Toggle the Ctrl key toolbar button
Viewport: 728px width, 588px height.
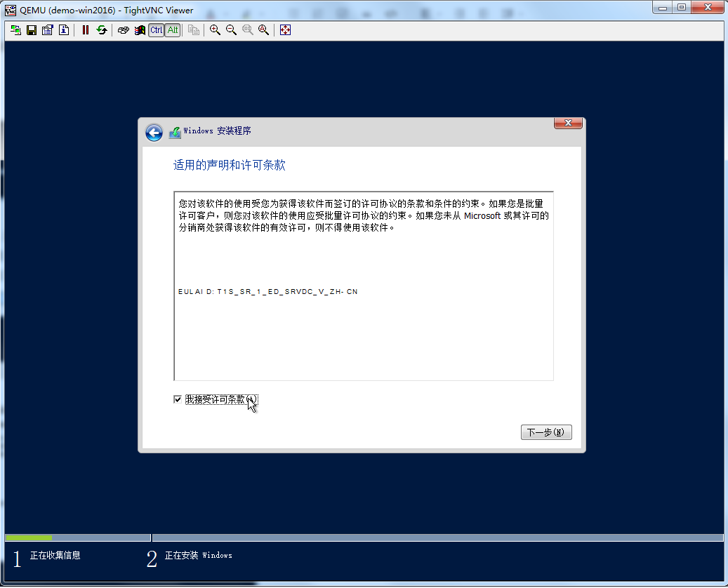pyautogui.click(x=156, y=30)
